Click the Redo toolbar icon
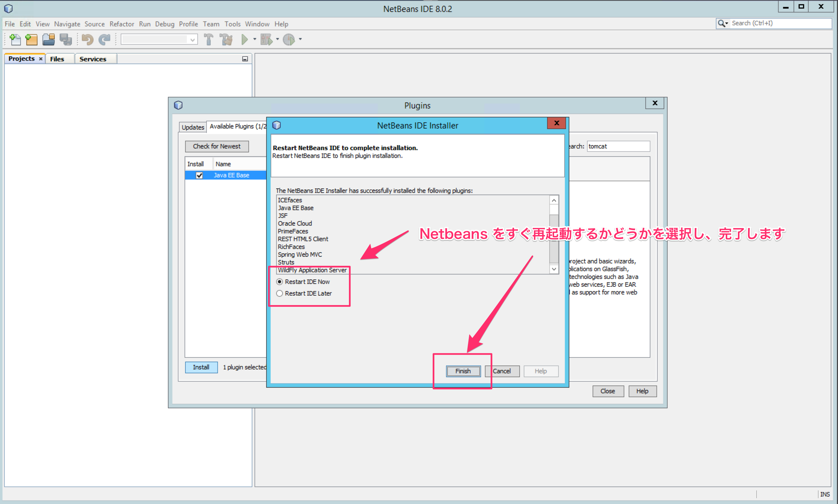The width and height of the screenshot is (838, 504). (x=104, y=39)
